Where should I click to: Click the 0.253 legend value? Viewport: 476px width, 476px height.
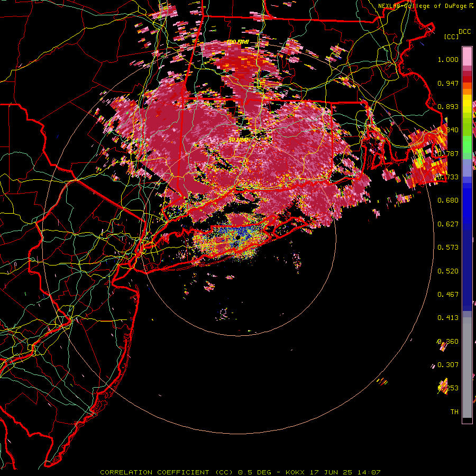(448, 388)
